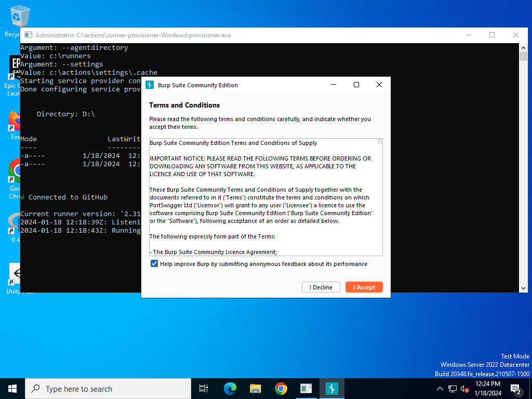Maximize the provisioner.exe console window
The image size is (532, 399).
492,35
